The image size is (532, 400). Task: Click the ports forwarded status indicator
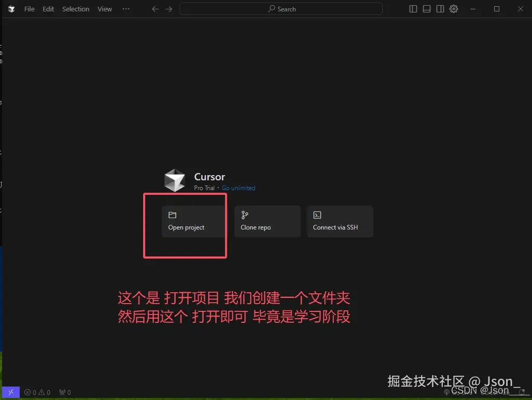[65, 392]
